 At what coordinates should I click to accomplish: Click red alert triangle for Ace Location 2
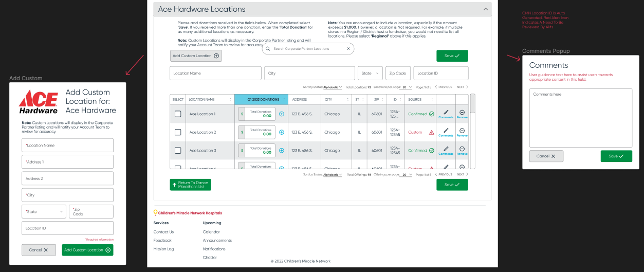coord(432,132)
